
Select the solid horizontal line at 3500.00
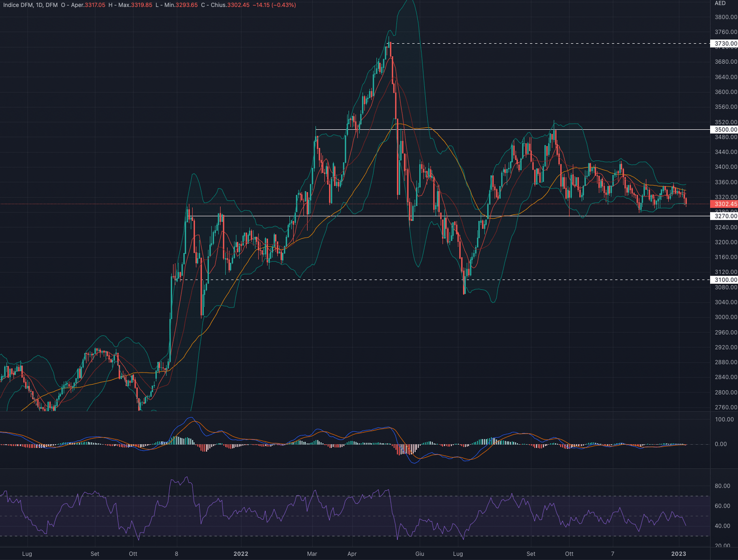click(513, 130)
